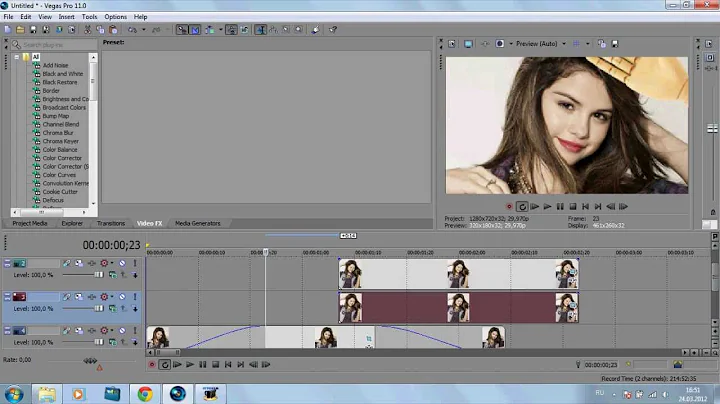Viewport: 720px width, 404px height.
Task: Open the Preview (Auto) quality dropdown
Action: [x=564, y=44]
